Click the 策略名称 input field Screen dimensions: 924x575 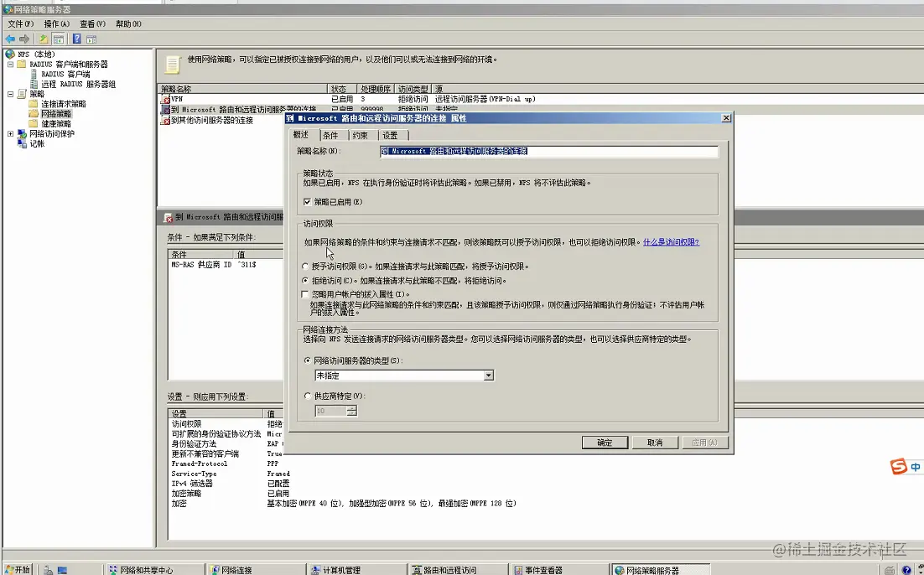(549, 152)
